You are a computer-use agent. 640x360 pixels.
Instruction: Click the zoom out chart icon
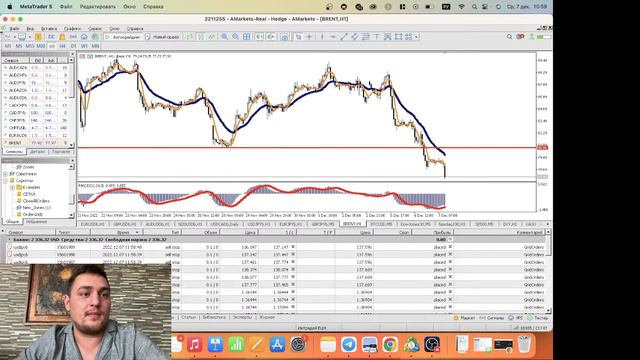(x=236, y=37)
